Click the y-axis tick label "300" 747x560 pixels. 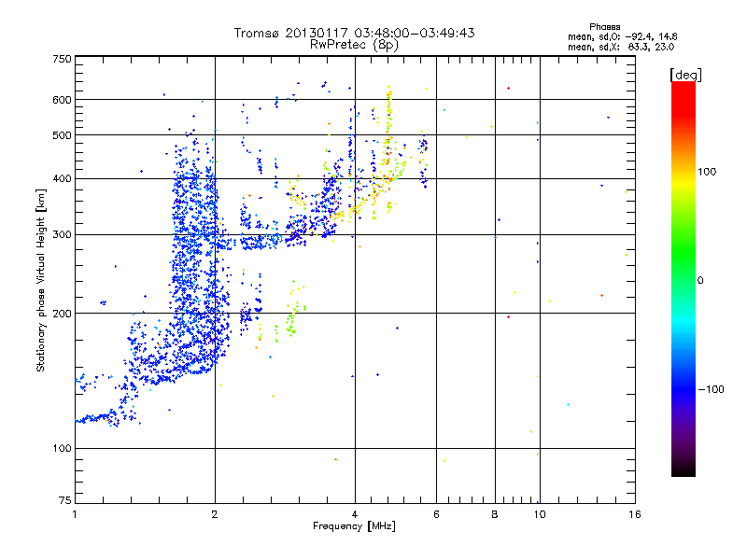coord(62,235)
